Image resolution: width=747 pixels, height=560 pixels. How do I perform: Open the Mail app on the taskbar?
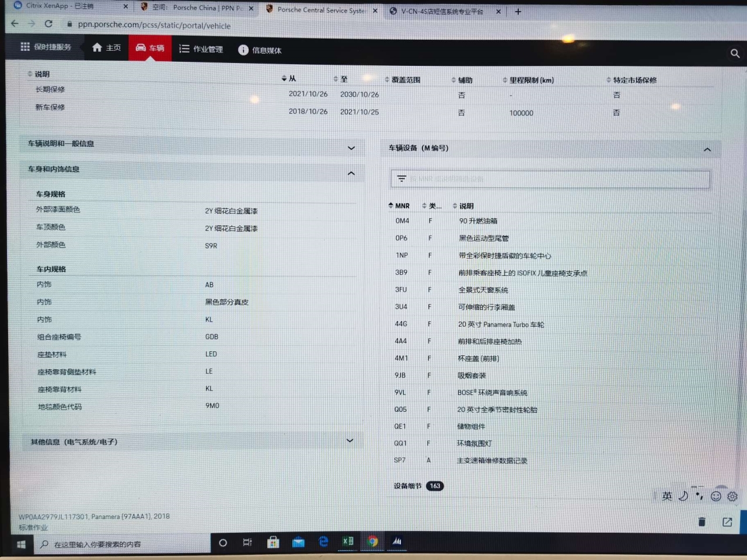(x=298, y=542)
